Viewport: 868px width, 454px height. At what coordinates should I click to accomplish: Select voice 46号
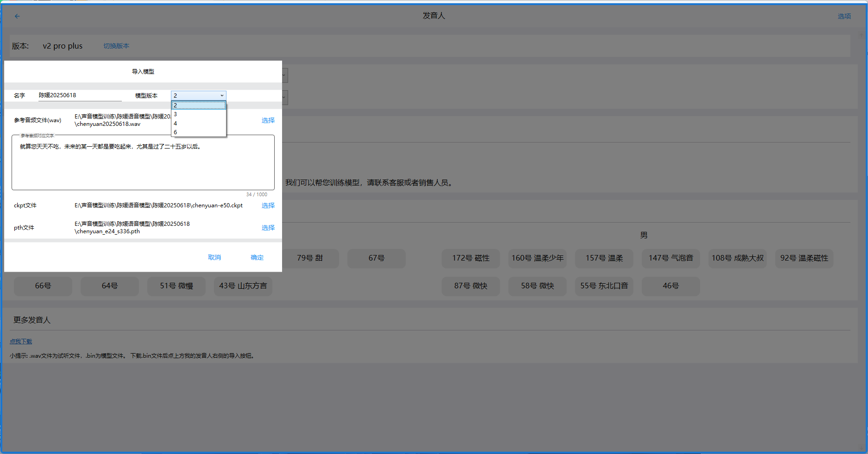(671, 286)
